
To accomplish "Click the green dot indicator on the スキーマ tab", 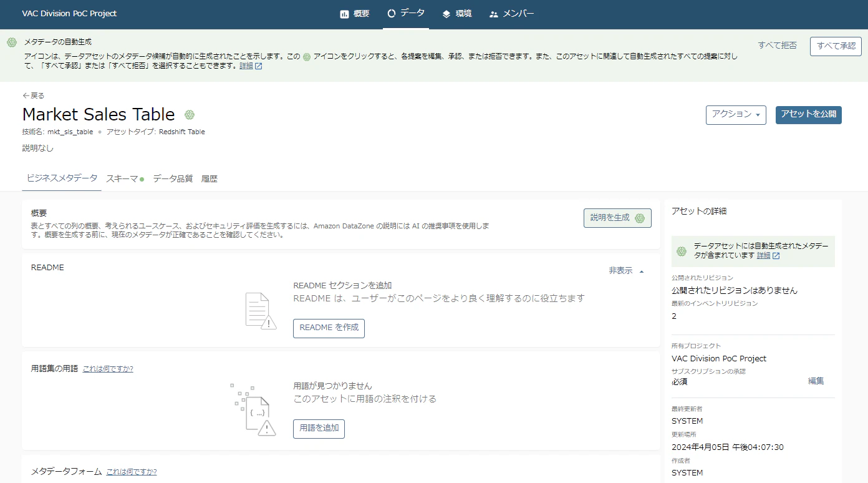I will tap(142, 179).
